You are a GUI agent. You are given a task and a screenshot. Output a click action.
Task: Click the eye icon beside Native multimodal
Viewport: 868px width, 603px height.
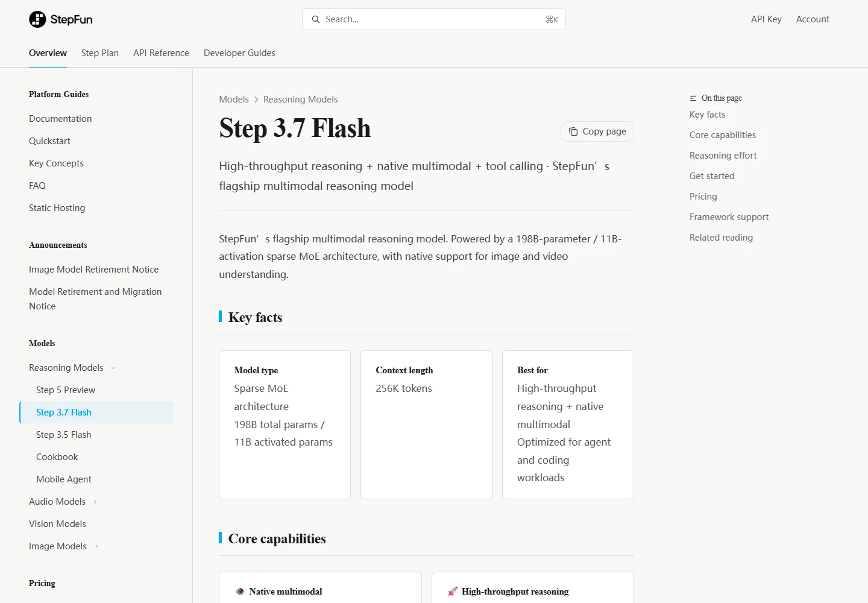point(240,592)
